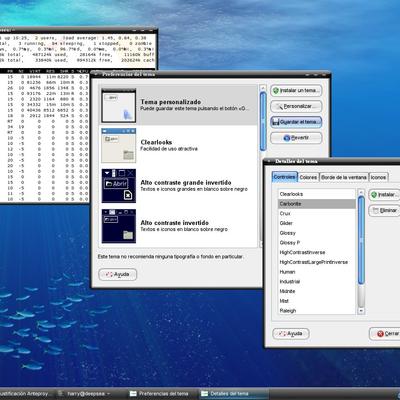
Task: Click the Preferencias del tema title bar
Action: click(x=211, y=74)
